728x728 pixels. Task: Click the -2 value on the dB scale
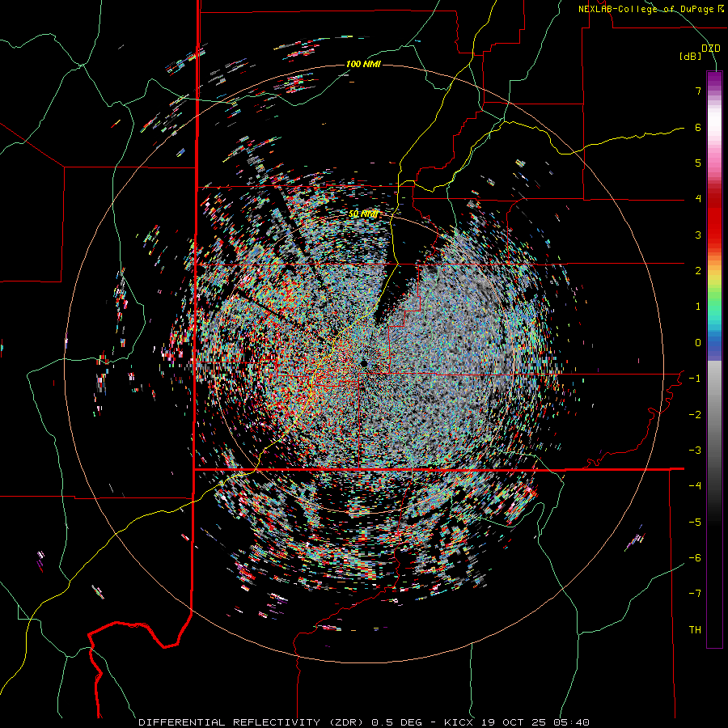click(695, 415)
